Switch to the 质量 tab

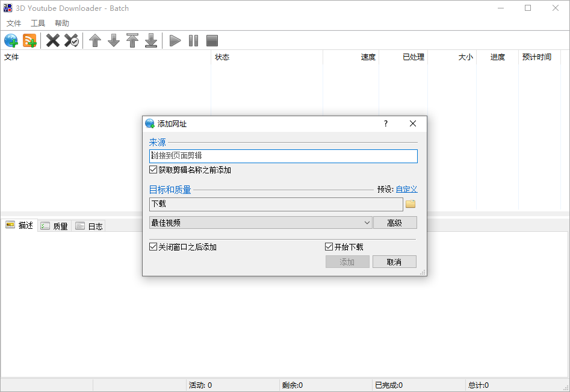pos(54,226)
